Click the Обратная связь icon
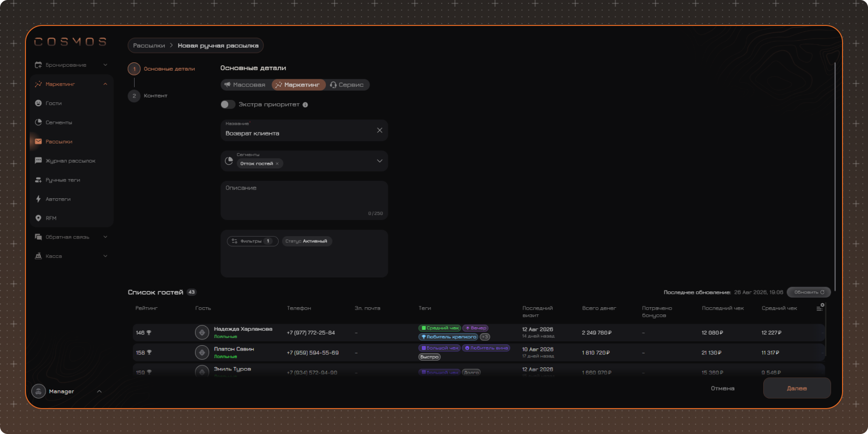The height and width of the screenshot is (434, 868). pyautogui.click(x=38, y=237)
